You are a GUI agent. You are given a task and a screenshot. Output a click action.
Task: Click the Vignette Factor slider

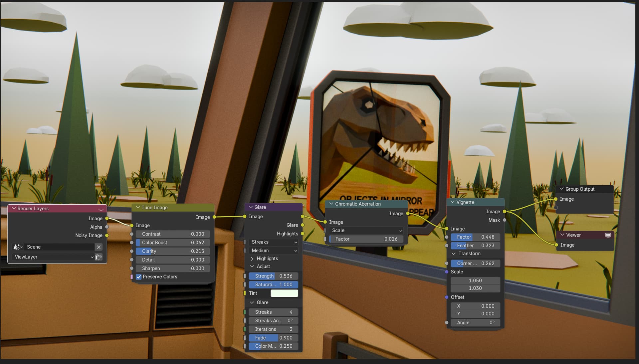475,237
